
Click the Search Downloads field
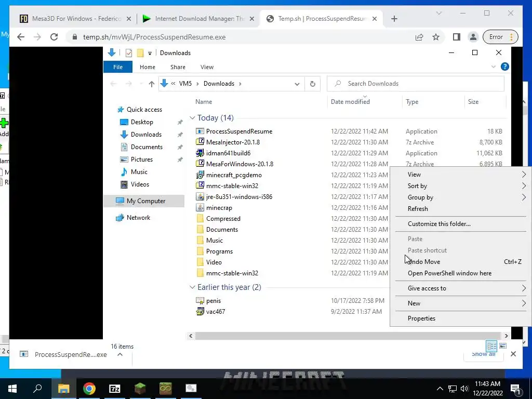(x=415, y=84)
